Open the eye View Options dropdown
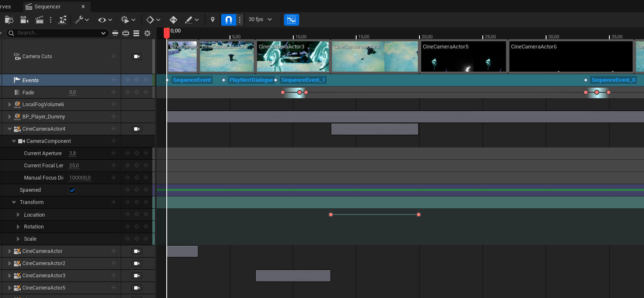Viewport: 644px width, 298px height. (x=105, y=20)
